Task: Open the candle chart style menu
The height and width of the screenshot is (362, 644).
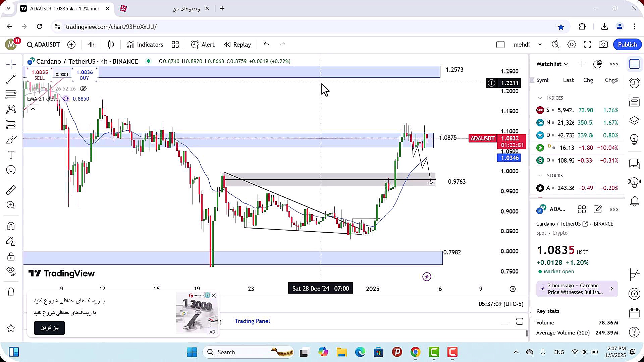Action: pos(111,45)
